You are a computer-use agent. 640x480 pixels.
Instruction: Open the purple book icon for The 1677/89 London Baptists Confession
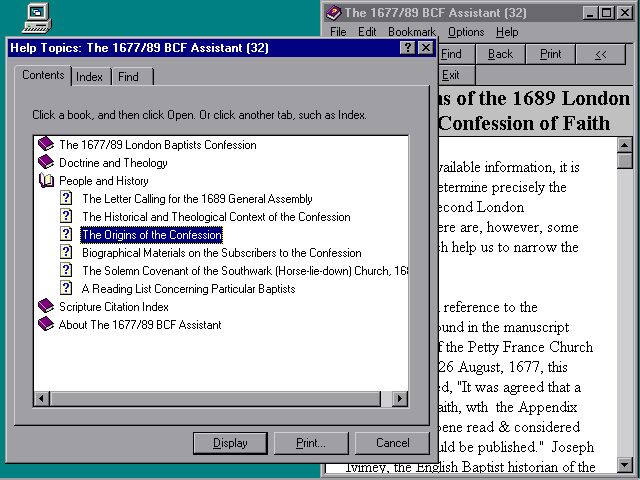click(46, 144)
